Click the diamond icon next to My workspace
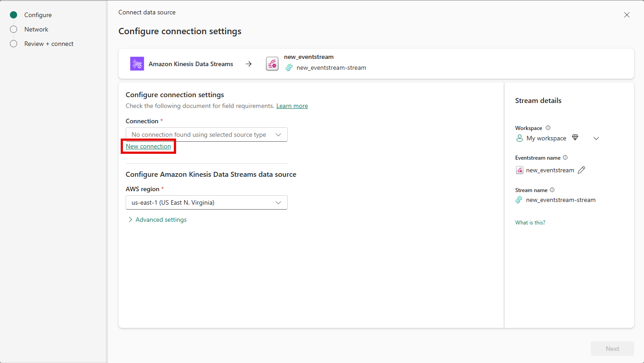 (x=575, y=138)
